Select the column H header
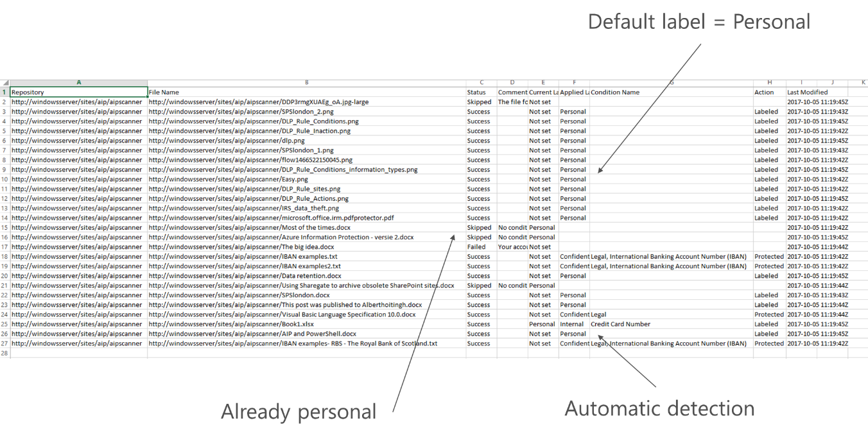Viewport: 868px width, 434px height. coord(769,83)
